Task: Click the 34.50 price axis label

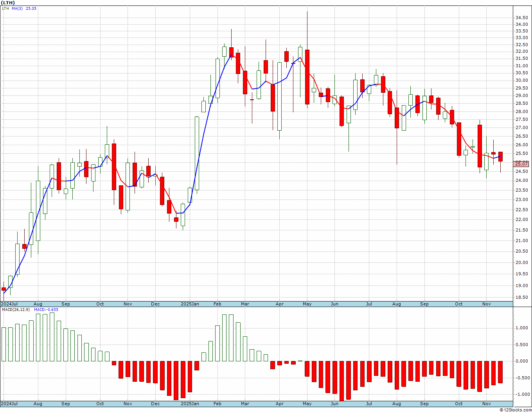Action: [x=522, y=18]
